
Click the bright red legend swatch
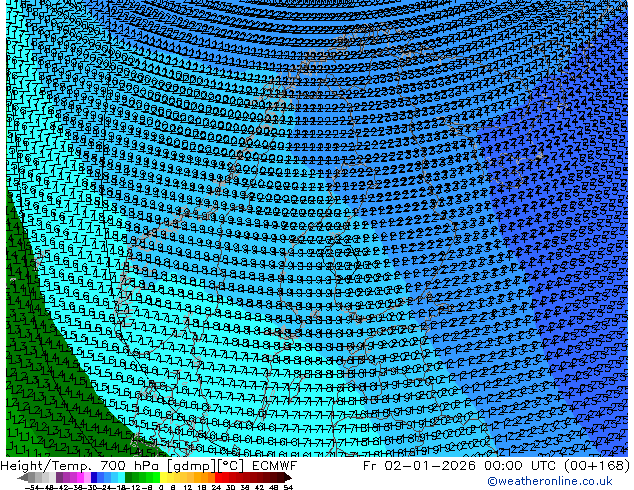pyautogui.click(x=218, y=477)
